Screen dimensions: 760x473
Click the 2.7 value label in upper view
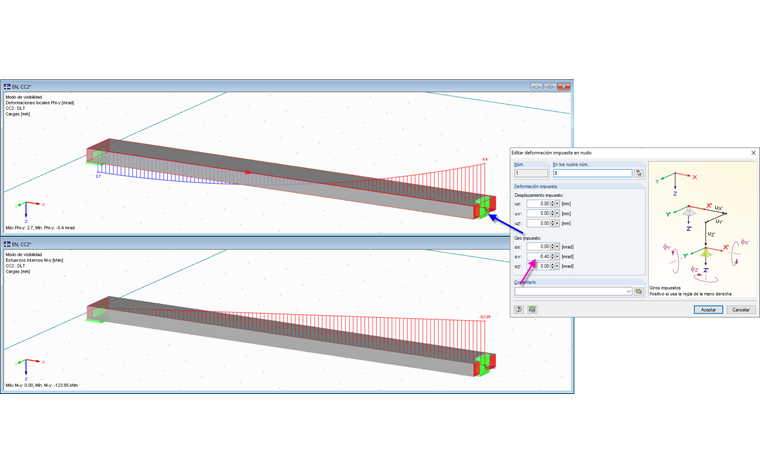[x=98, y=176]
